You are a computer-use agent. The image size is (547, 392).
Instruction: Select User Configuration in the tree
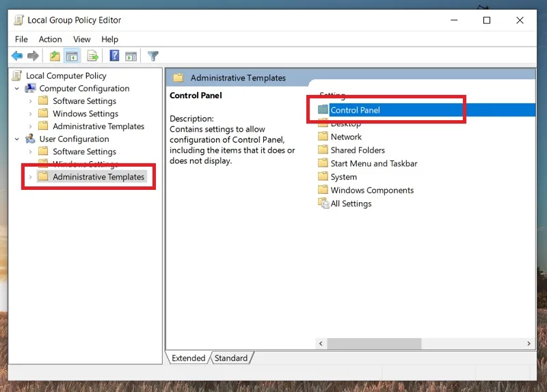tap(74, 139)
